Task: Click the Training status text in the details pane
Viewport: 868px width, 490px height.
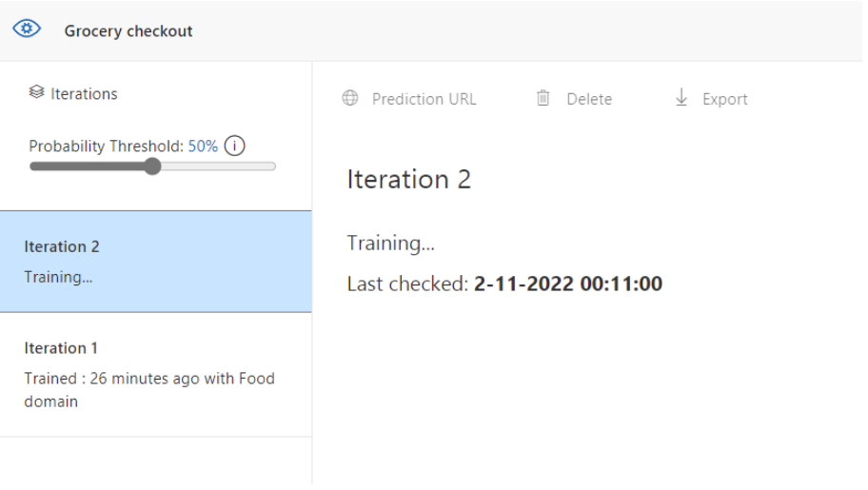Action: tap(391, 243)
